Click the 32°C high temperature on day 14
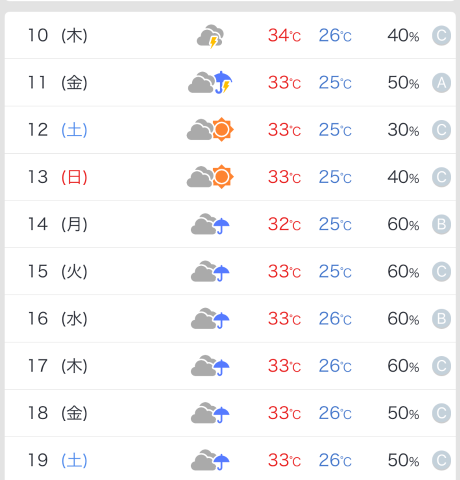 [x=284, y=224]
